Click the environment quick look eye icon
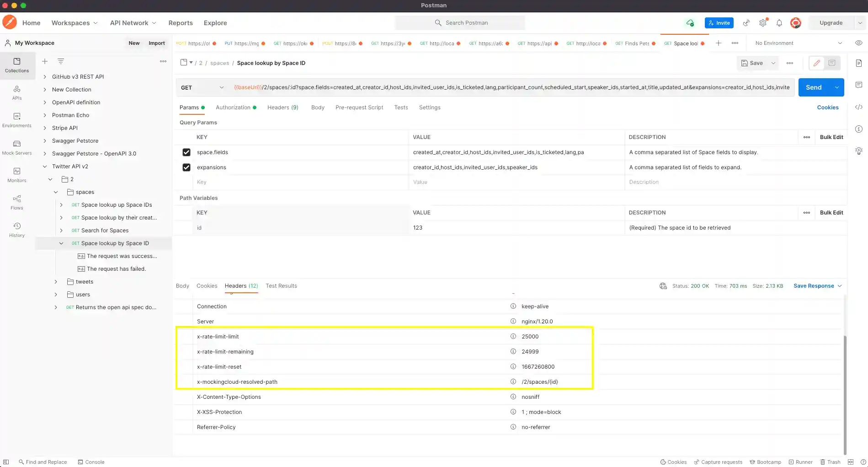Screen dimensions: 868x467 coord(859,43)
